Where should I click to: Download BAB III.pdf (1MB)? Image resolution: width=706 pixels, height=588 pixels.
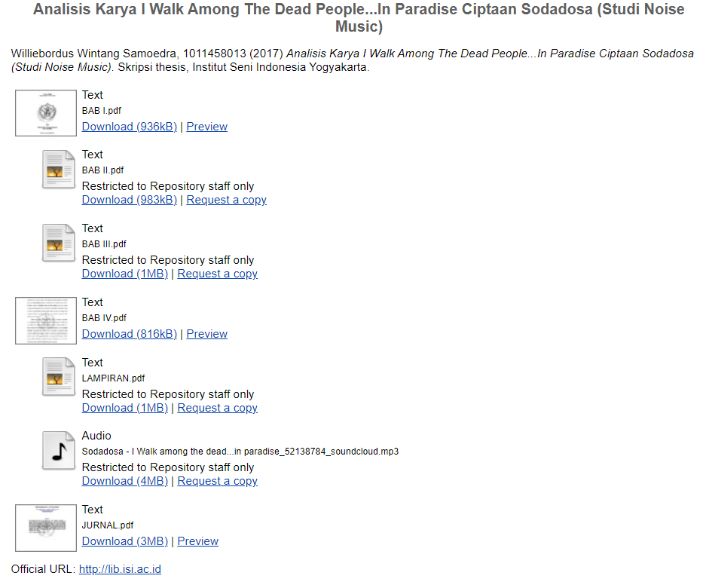[x=125, y=274]
